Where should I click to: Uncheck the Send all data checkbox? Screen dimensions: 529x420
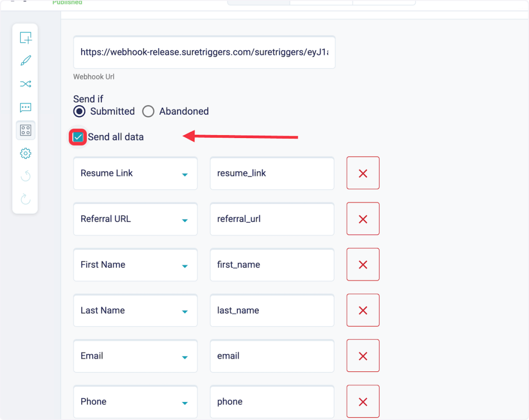coord(78,137)
